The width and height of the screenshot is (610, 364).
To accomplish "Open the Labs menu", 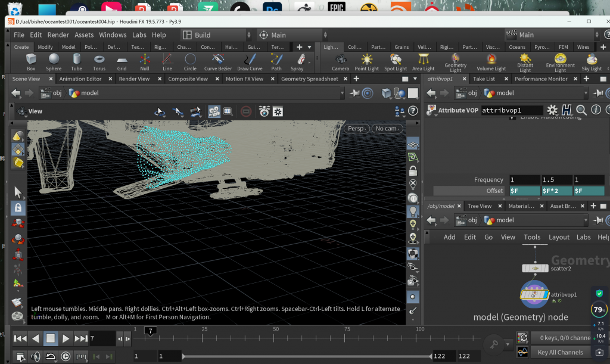I will pos(139,35).
